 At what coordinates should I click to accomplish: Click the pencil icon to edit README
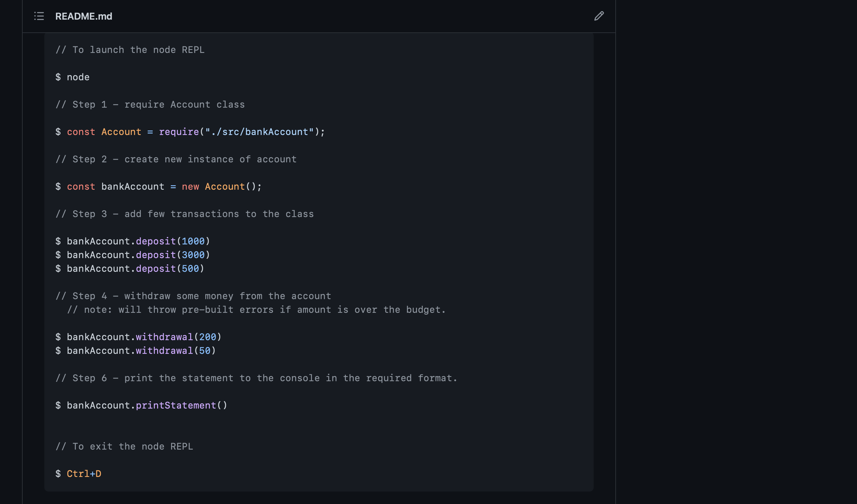[x=599, y=16]
